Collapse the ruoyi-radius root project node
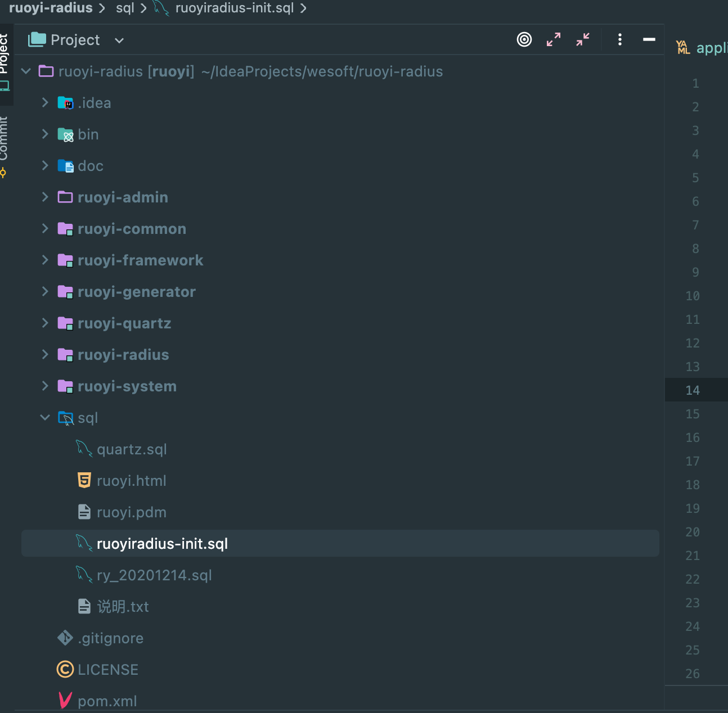728x713 pixels. [26, 71]
